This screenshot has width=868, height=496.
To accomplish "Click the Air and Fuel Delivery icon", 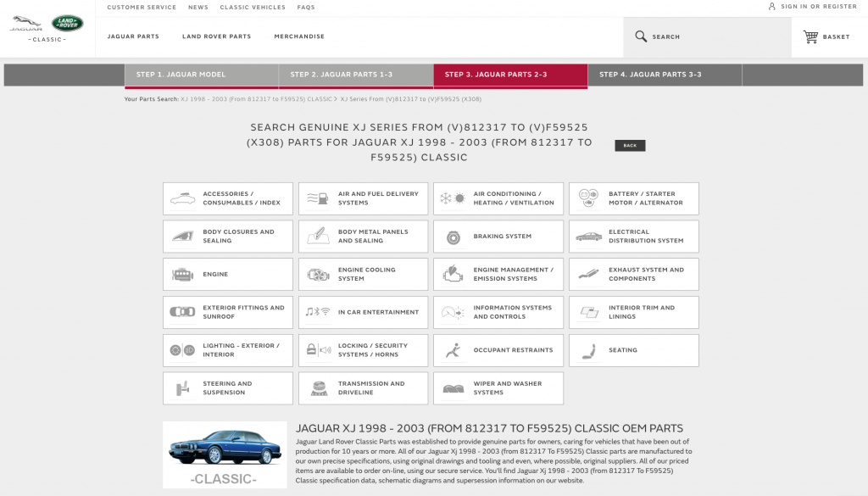I will [x=318, y=198].
